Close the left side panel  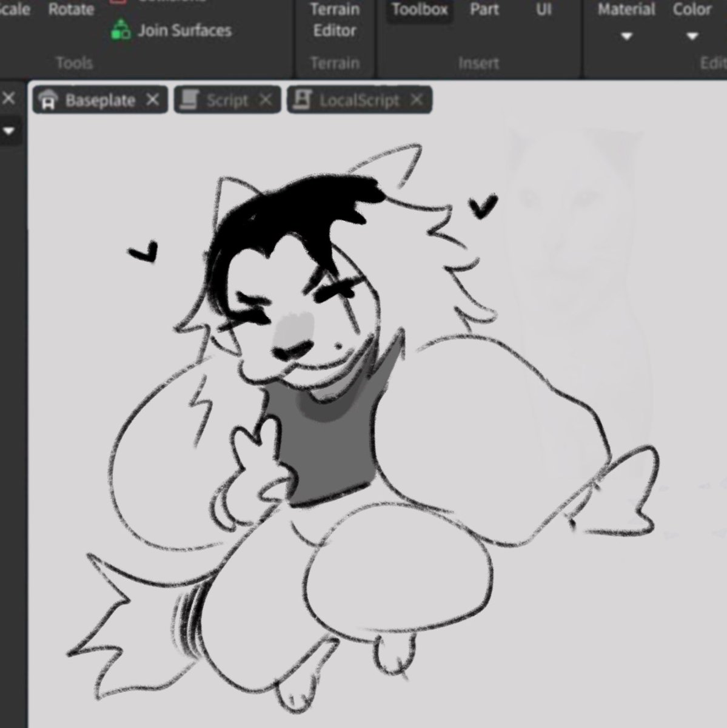tap(8, 98)
